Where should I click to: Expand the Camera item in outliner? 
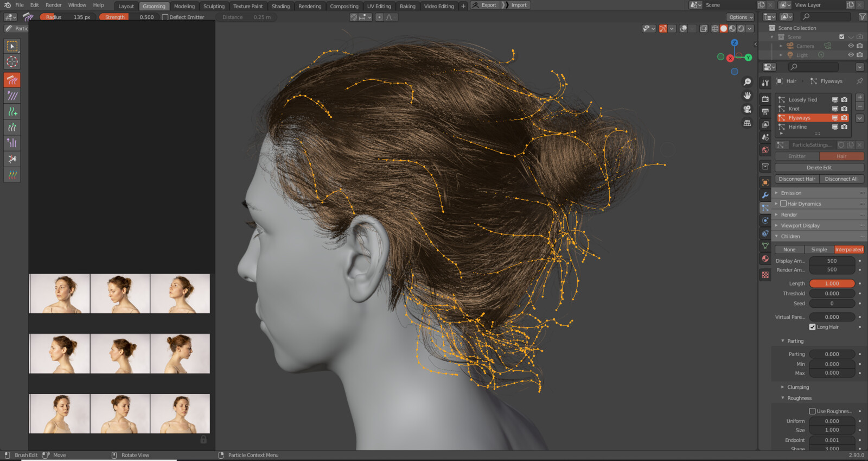781,46
